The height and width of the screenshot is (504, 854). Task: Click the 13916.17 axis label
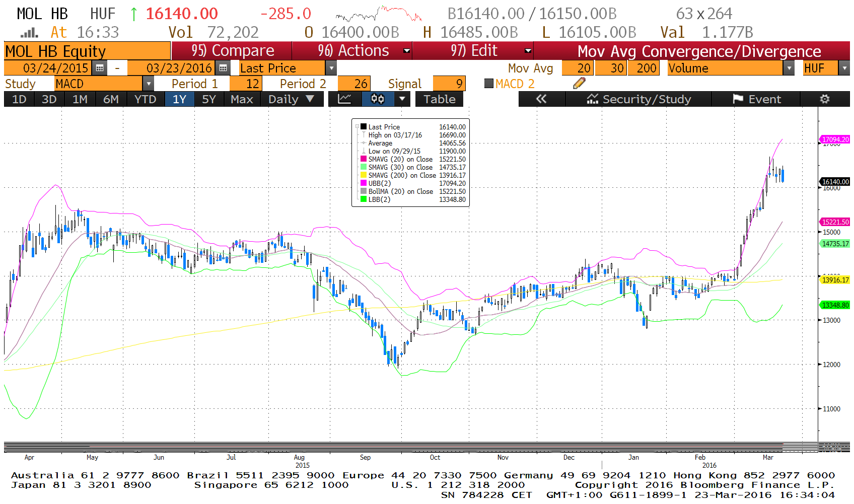(x=835, y=280)
